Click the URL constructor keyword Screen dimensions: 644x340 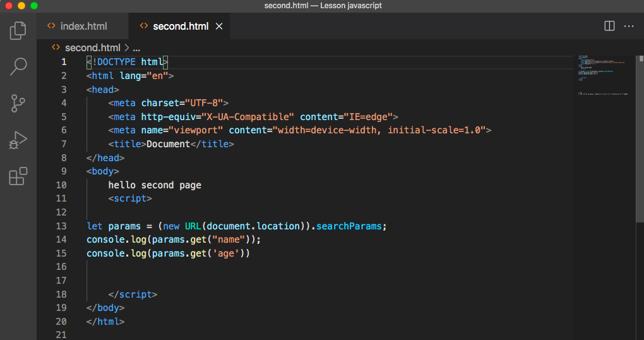pos(193,226)
